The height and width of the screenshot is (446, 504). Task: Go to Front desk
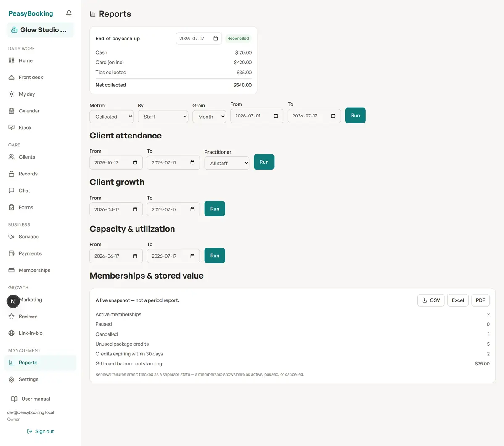[40, 77]
